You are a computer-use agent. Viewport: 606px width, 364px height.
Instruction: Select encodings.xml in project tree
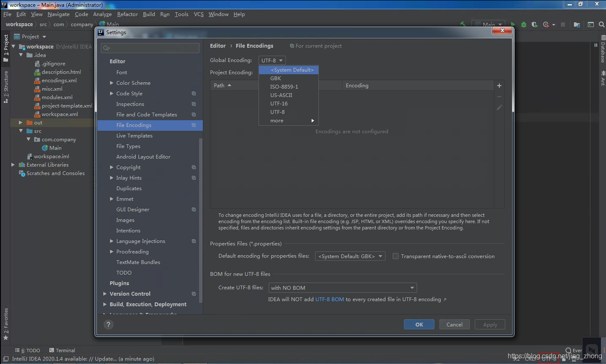tap(59, 81)
